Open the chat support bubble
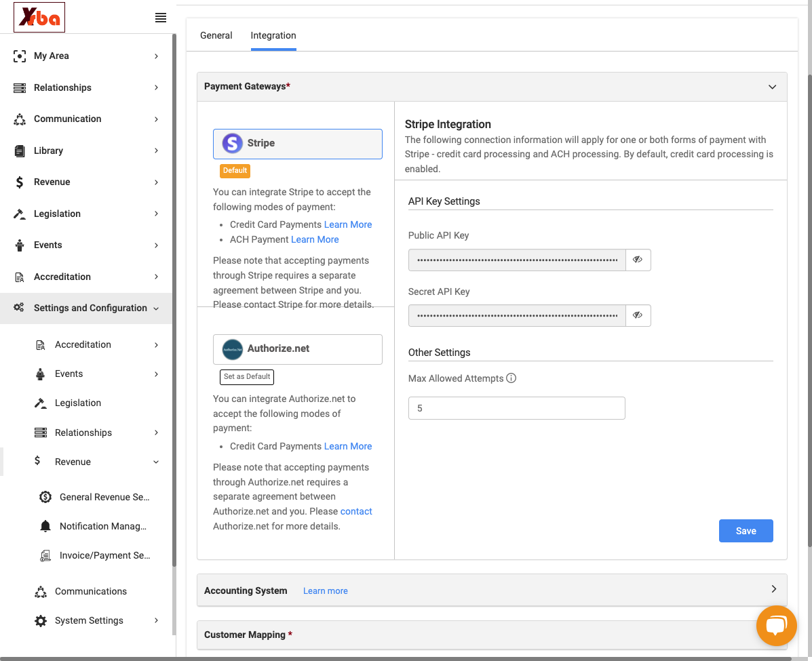Viewport: 812px width, 661px height. coord(776,626)
